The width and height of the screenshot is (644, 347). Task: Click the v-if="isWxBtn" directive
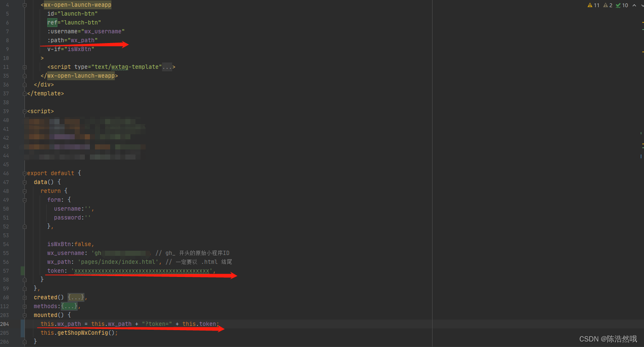click(71, 49)
